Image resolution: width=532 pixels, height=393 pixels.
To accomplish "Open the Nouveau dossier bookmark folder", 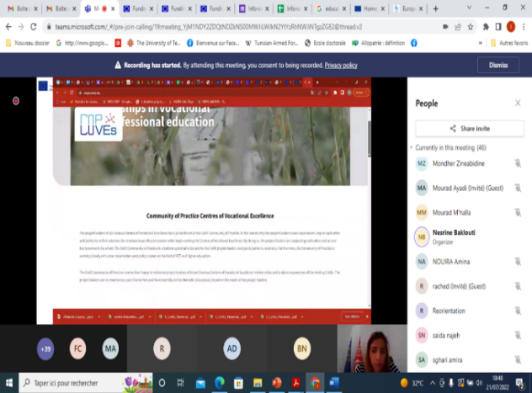I will pyautogui.click(x=28, y=43).
